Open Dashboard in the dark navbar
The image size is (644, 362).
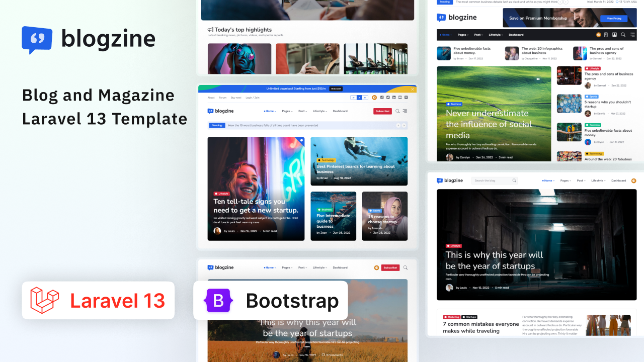pos(516,35)
